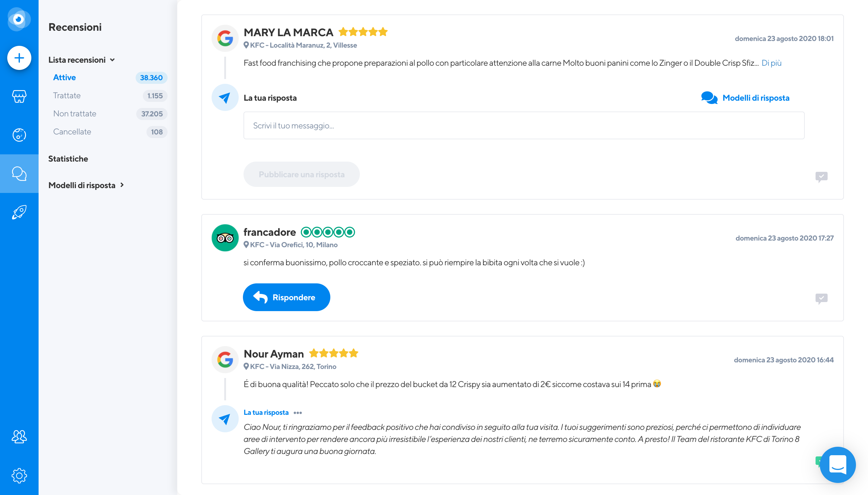Open the users group icon

pos(19,437)
